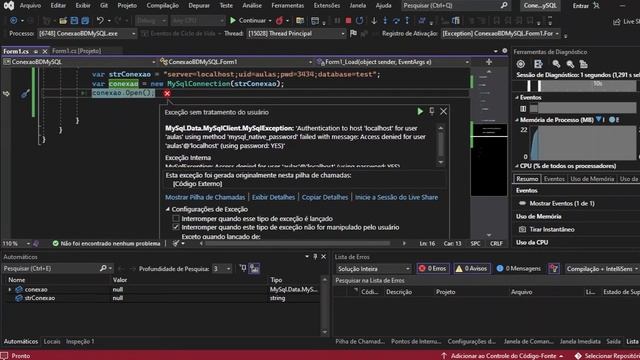Stop debugging with the red square button
Screen dimensions: 640x360
(348, 20)
